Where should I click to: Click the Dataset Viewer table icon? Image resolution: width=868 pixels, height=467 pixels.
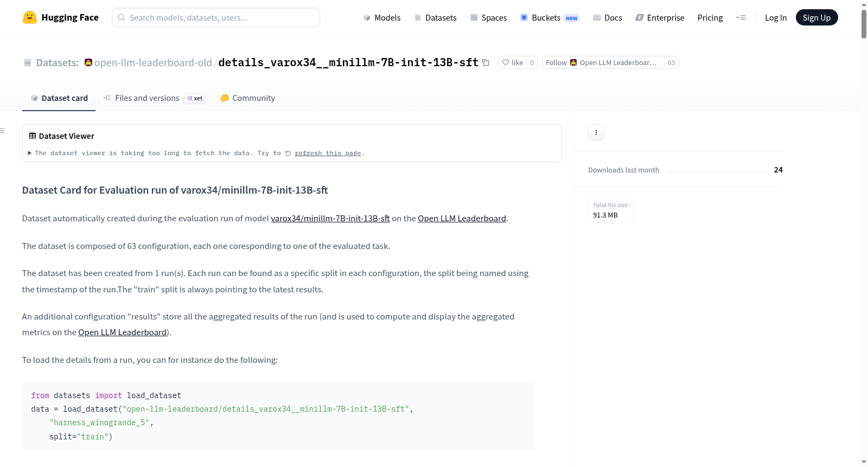point(33,136)
